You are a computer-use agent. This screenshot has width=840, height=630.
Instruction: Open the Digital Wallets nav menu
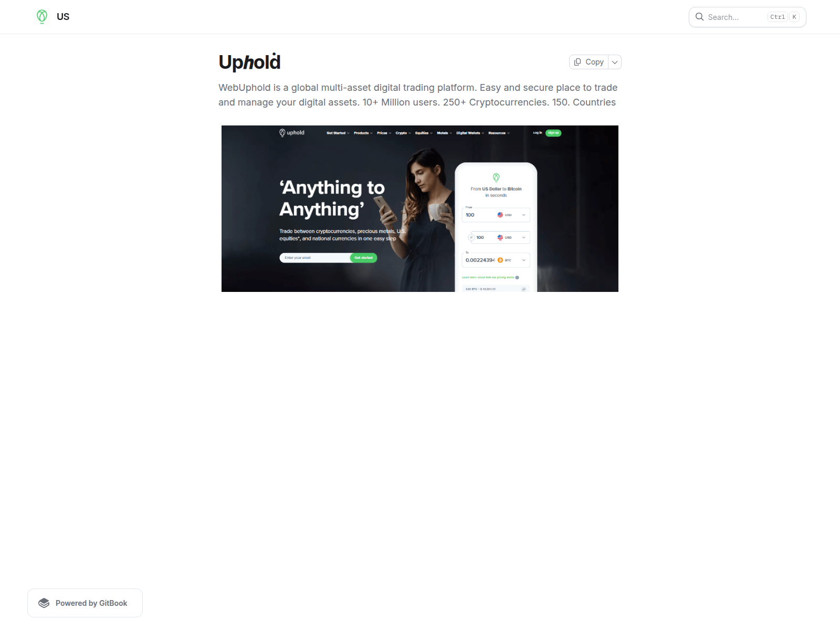[470, 133]
